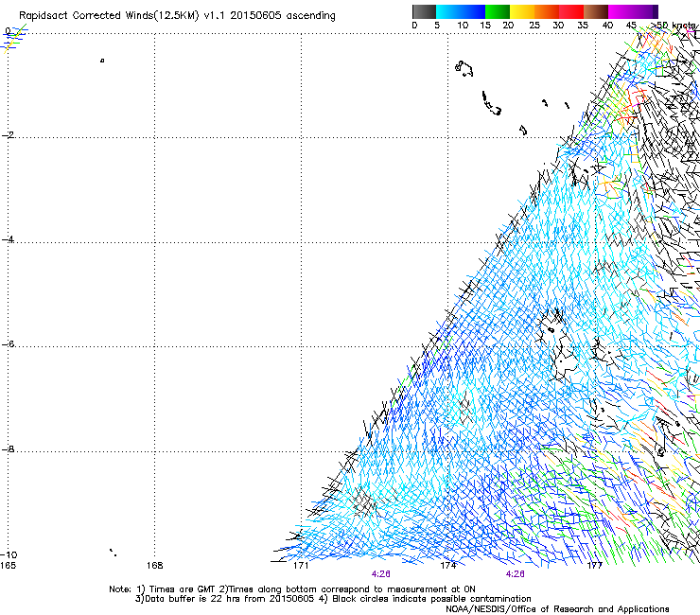Screen dimensions: 700x615
Task: Click the '-6' latitude axis label
Action: pyautogui.click(x=8, y=344)
